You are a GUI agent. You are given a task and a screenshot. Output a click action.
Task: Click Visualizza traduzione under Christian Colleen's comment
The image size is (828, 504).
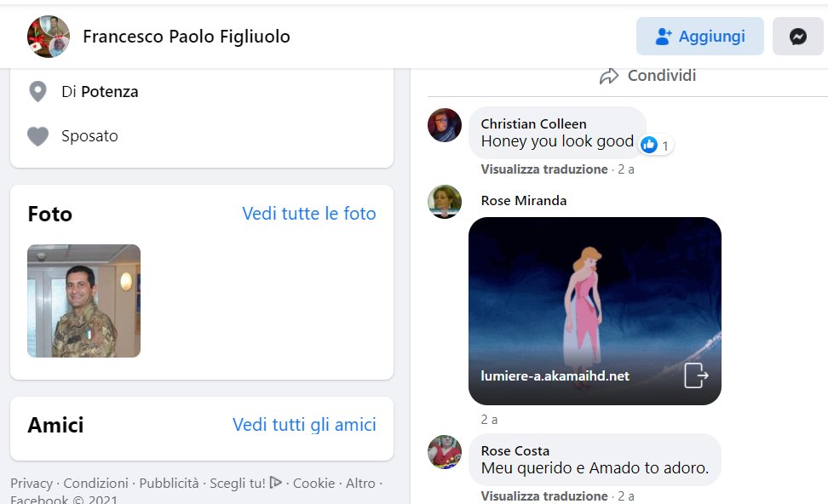coord(543,169)
